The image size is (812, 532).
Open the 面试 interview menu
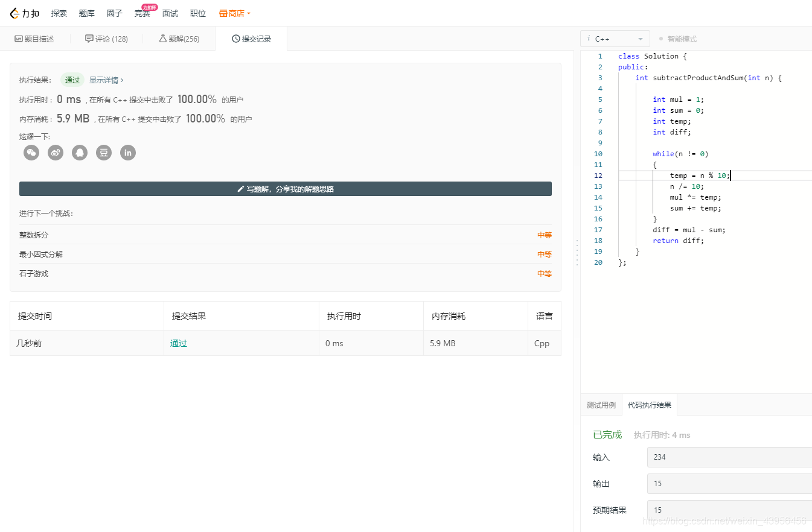pos(170,13)
